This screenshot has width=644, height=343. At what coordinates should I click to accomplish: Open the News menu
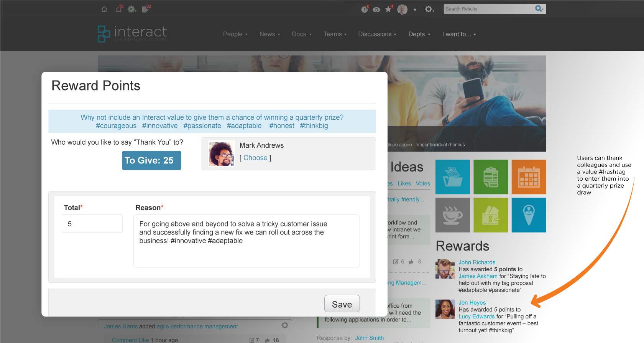point(270,34)
